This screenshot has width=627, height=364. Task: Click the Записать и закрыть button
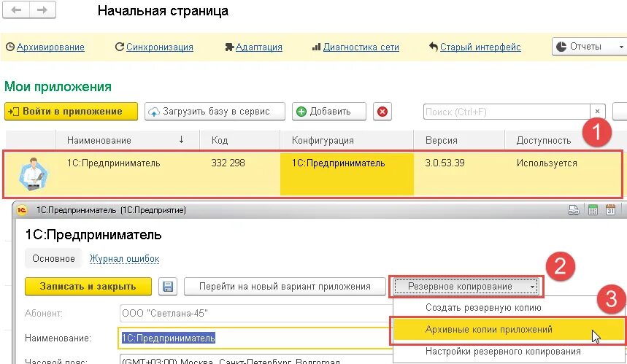(88, 287)
